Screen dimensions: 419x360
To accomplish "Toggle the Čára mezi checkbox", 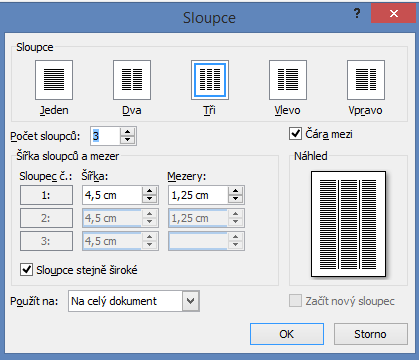I will [295, 134].
